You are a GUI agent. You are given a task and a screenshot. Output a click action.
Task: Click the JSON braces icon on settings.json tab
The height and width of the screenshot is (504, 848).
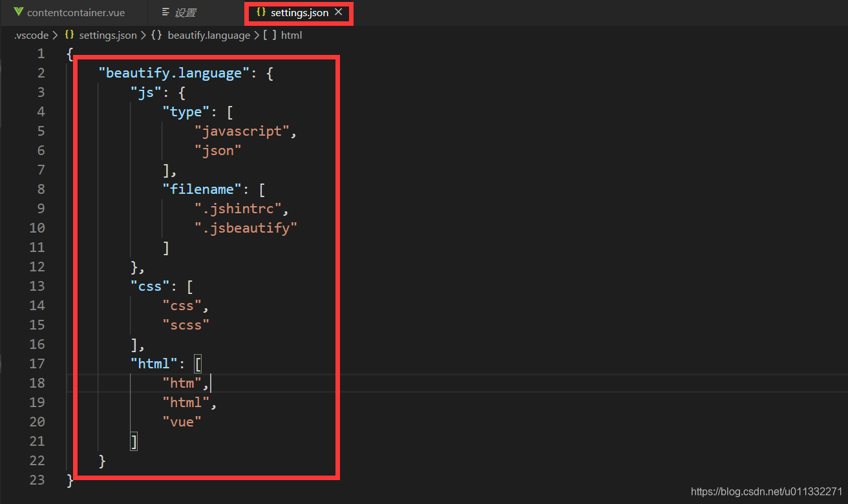261,12
